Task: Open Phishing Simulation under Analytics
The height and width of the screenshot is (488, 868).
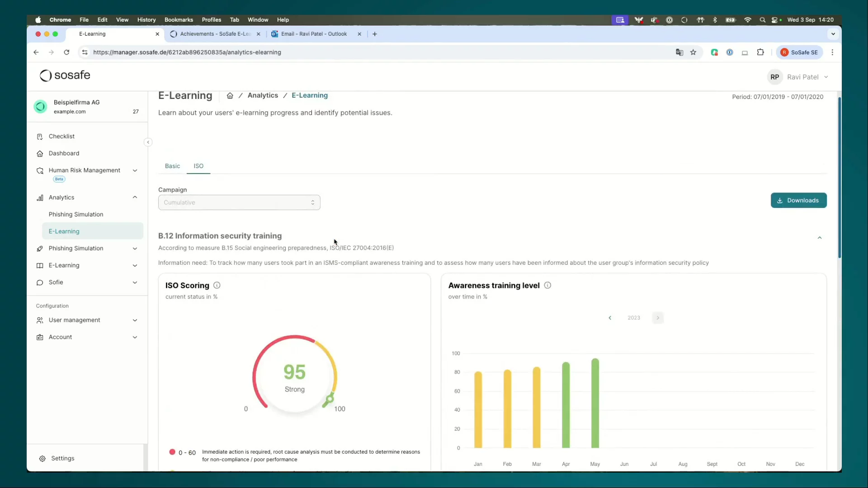Action: pyautogui.click(x=76, y=215)
